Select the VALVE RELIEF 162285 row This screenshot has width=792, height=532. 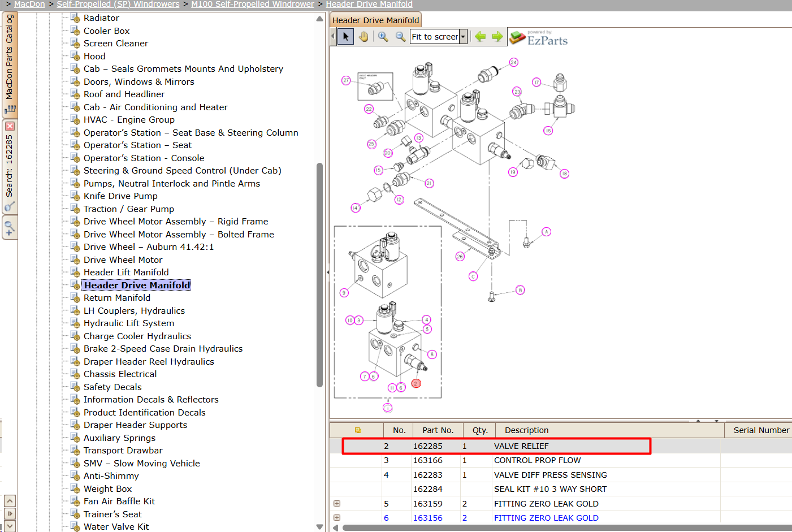[x=496, y=446]
